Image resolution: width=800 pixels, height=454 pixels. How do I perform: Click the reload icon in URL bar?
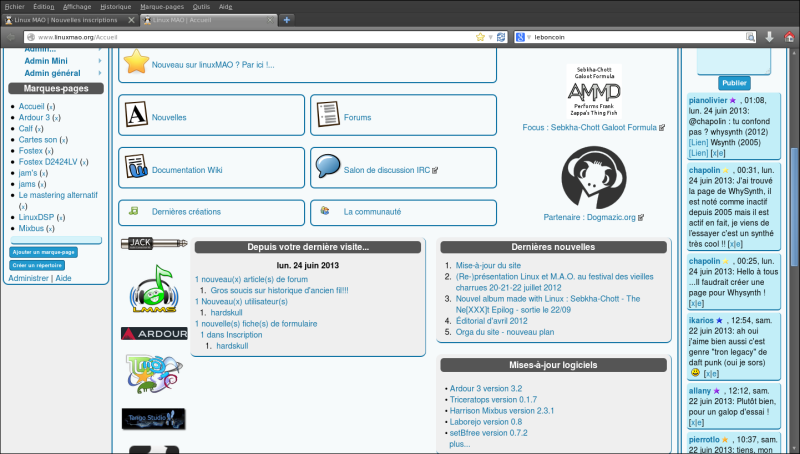(501, 37)
